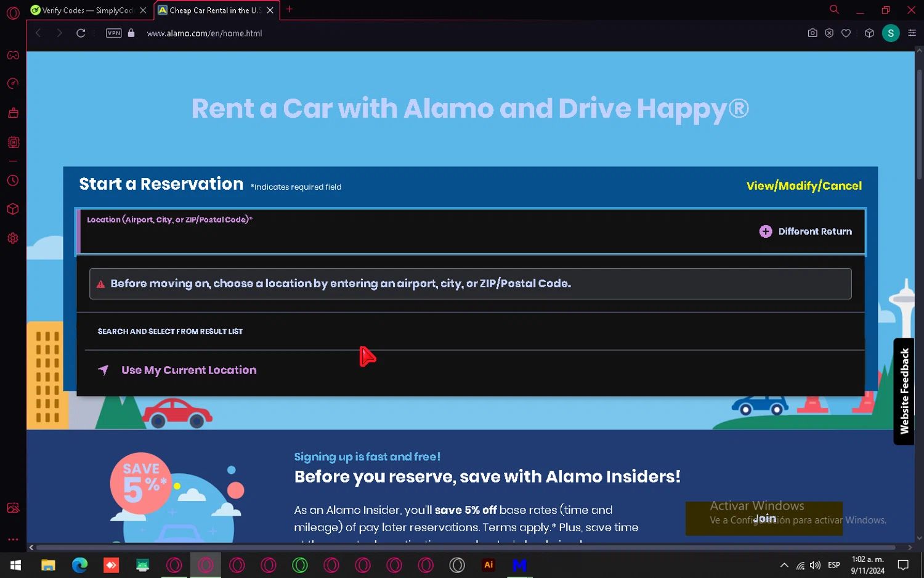The width and height of the screenshot is (924, 578).
Task: Open History clock icon in sidebar
Action: click(x=13, y=181)
